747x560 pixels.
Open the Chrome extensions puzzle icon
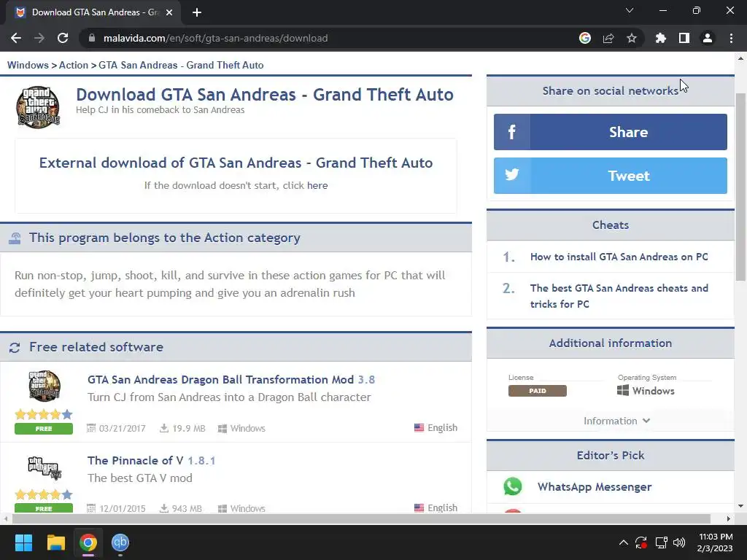(x=660, y=38)
